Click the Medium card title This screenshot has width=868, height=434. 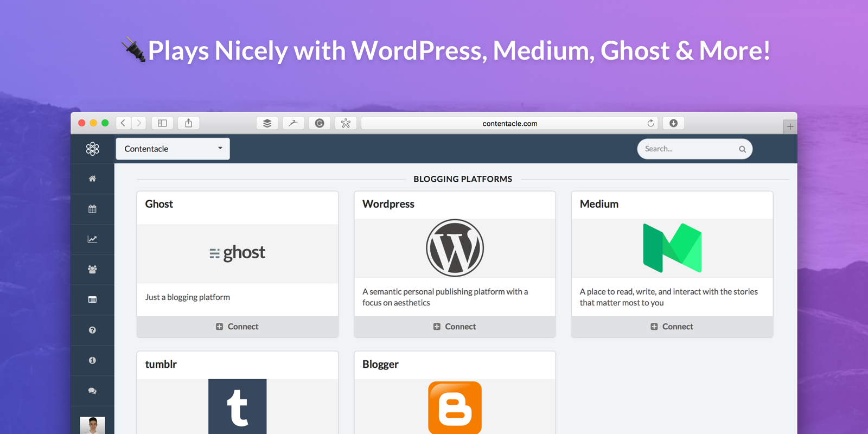coord(599,204)
